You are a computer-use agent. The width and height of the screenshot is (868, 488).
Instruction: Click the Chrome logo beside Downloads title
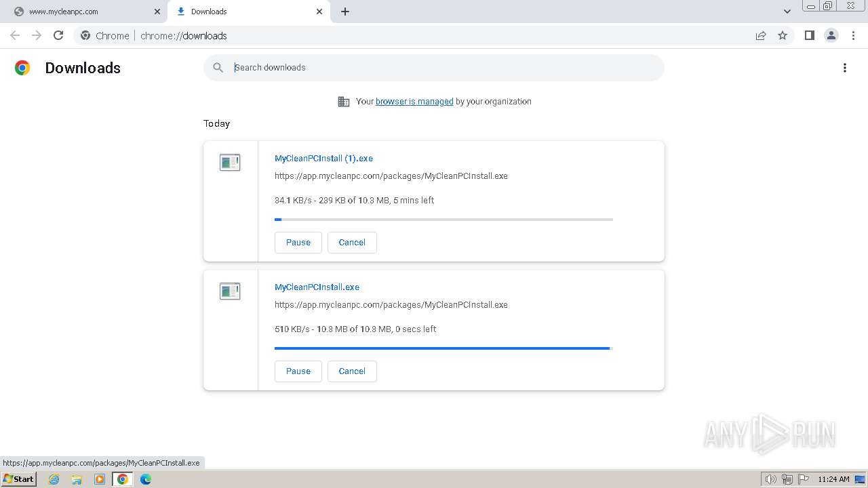tap(22, 68)
